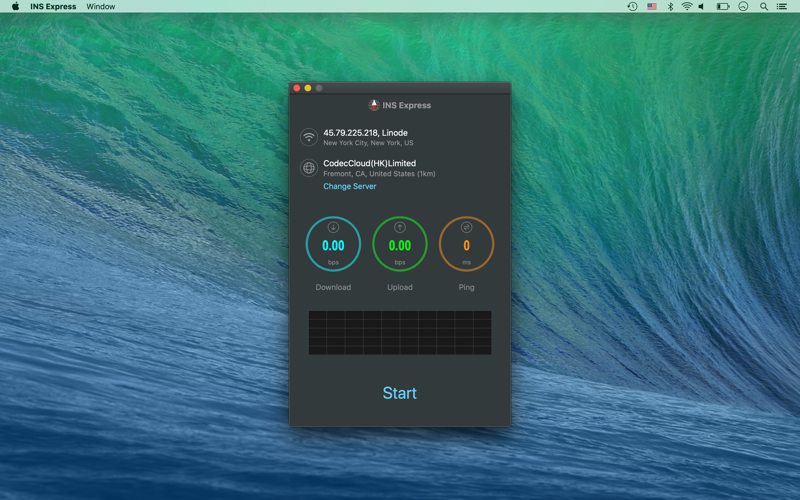Screen dimensions: 800x500
Task: Click the WiFi connection icon beside IP address
Action: [x=309, y=137]
